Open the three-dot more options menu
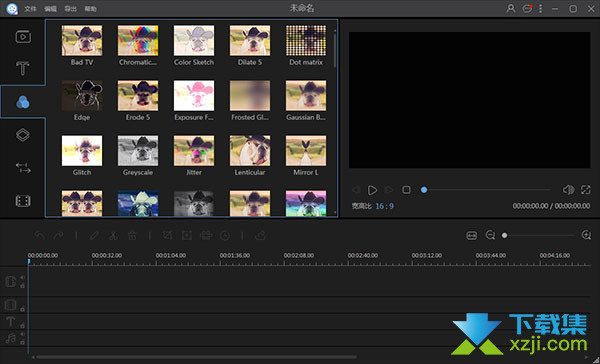600x364 pixels. (x=540, y=8)
